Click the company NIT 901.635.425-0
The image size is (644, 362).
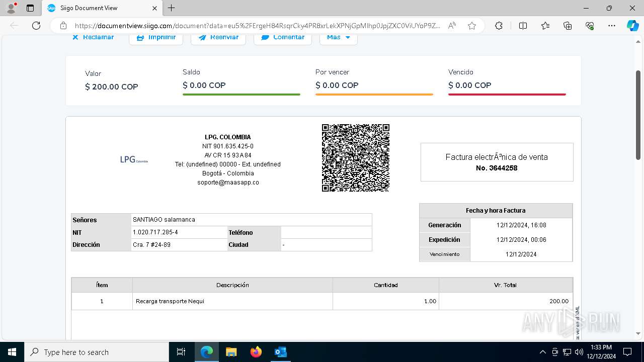[x=228, y=146]
